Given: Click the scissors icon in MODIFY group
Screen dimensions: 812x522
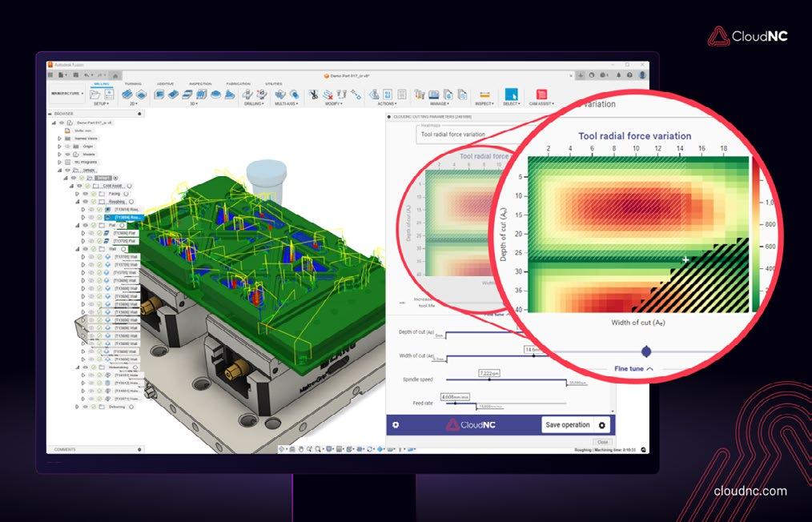Looking at the screenshot, I should [313, 94].
